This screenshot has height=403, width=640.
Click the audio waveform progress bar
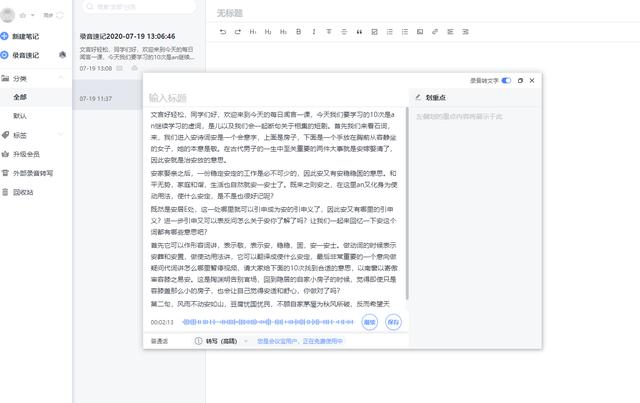[268, 322]
